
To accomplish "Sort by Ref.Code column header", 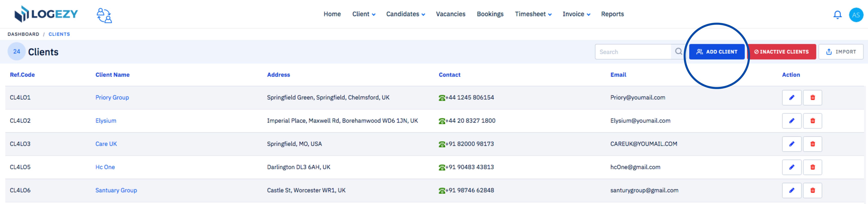I will click(x=22, y=75).
